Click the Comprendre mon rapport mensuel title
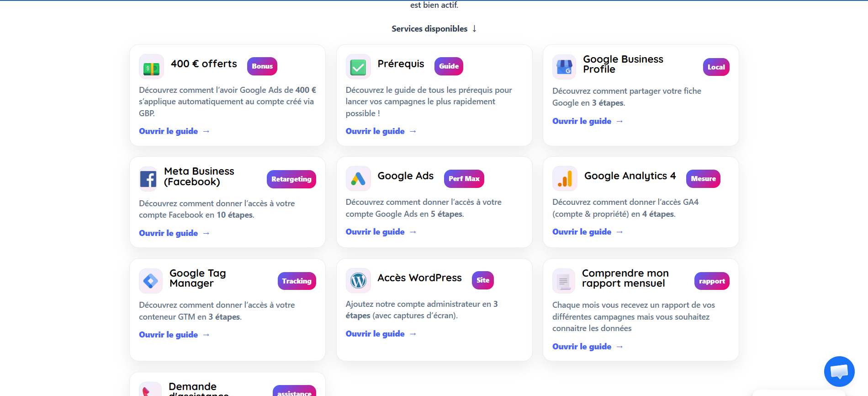 [x=625, y=278]
